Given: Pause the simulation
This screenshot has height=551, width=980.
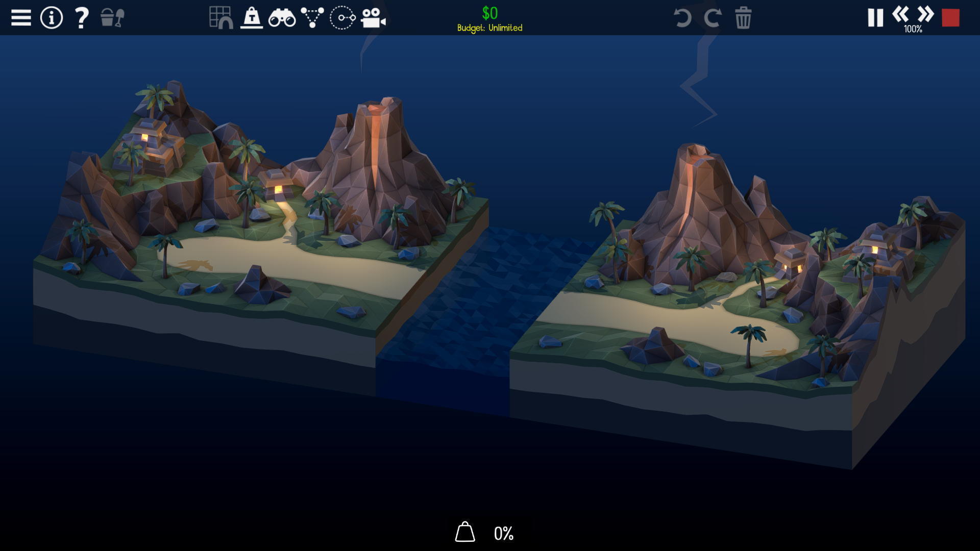Looking at the screenshot, I should pyautogui.click(x=875, y=18).
